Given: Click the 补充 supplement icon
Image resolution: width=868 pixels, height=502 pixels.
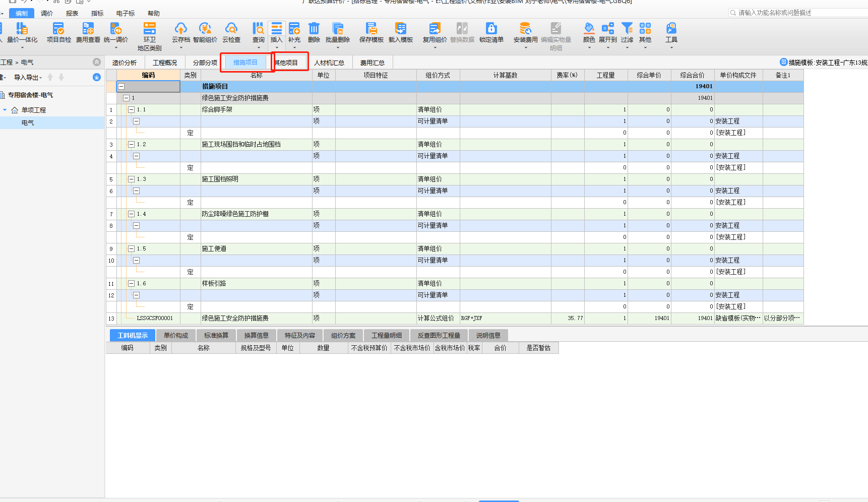Looking at the screenshot, I should pyautogui.click(x=294, y=33).
